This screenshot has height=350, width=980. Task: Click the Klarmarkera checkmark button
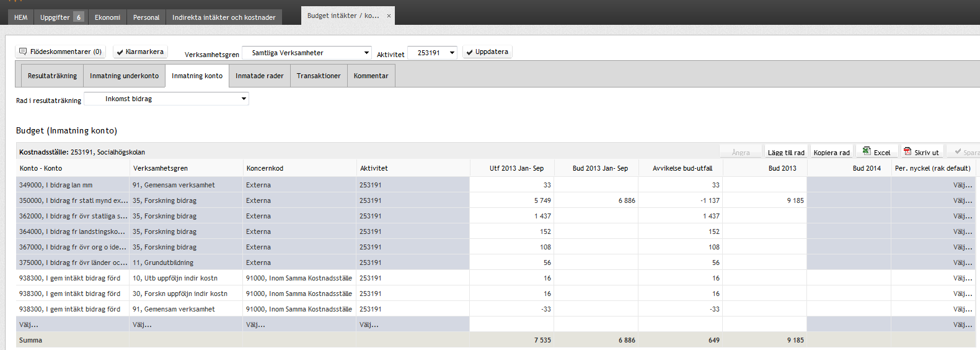pos(141,52)
